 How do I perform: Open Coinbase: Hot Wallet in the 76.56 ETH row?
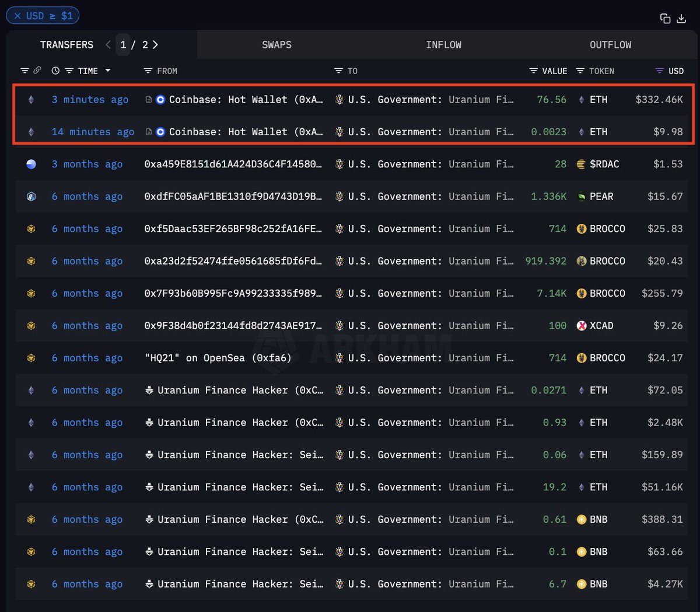[x=246, y=100]
